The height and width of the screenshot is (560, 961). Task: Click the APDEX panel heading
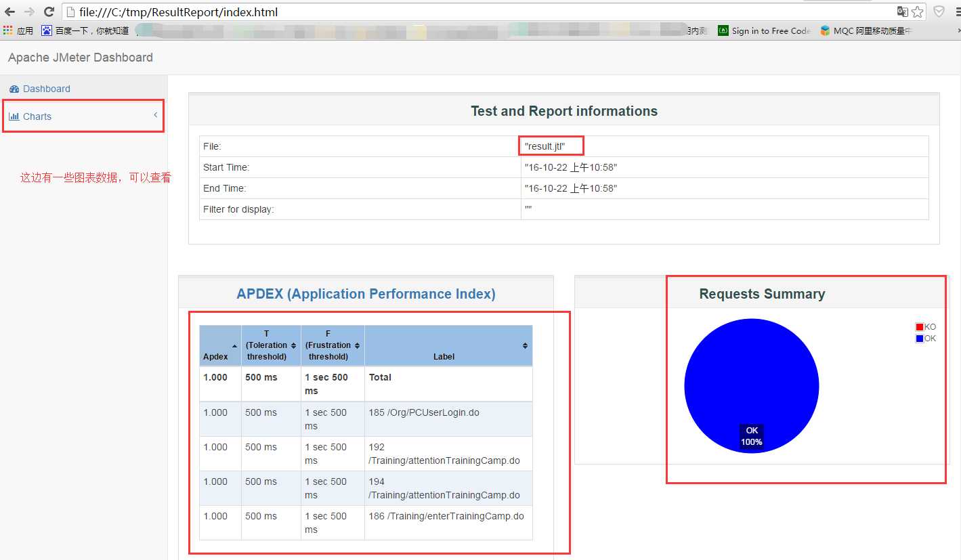[x=366, y=294]
